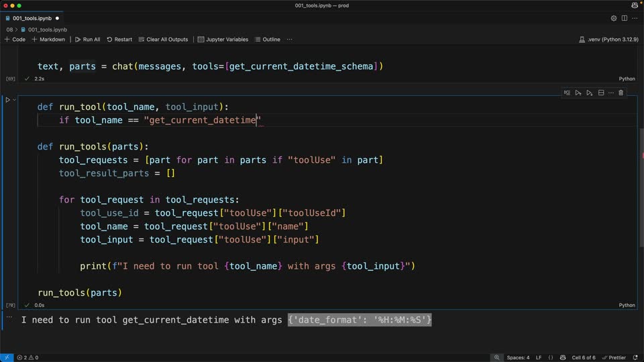This screenshot has height=362, width=644.
Task: Split the active cell using toolbar icon
Action: 601,93
